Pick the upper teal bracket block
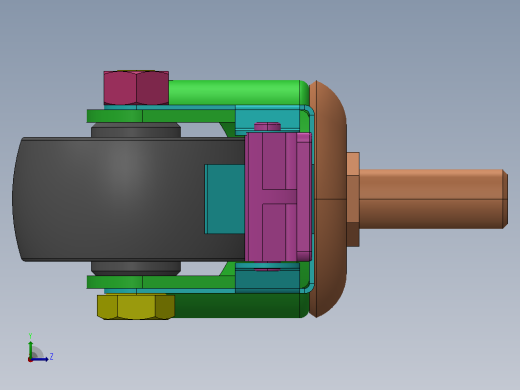Screen dimensions: 520x390 tap(267, 117)
